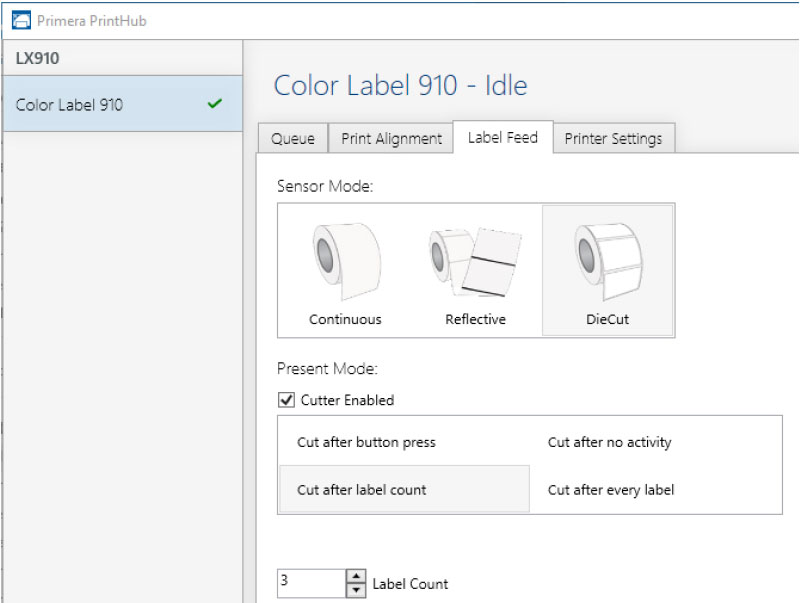The height and width of the screenshot is (603, 800).
Task: Click the Color Label 910 - Idle heading
Action: 401,85
